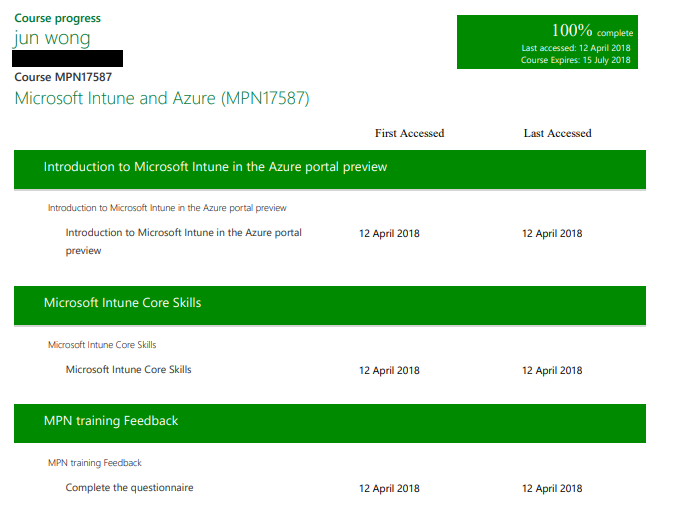Click small grey 'Microsoft Intune Core Skills' subheading

tap(102, 345)
